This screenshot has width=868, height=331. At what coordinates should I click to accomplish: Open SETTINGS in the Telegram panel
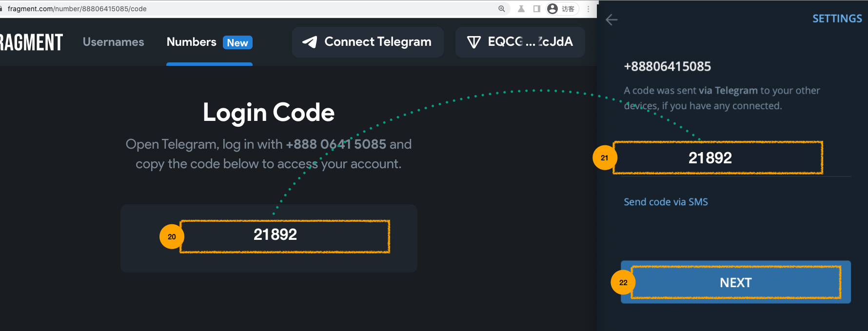click(837, 19)
